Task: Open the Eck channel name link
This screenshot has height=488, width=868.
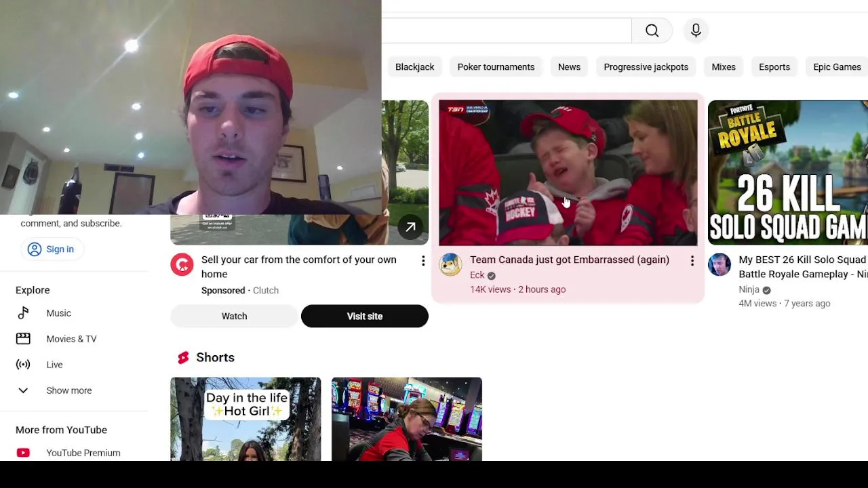Action: (477, 275)
